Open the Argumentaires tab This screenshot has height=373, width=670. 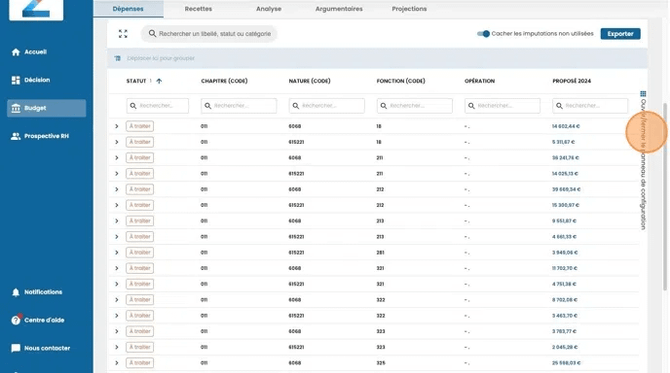click(x=339, y=9)
